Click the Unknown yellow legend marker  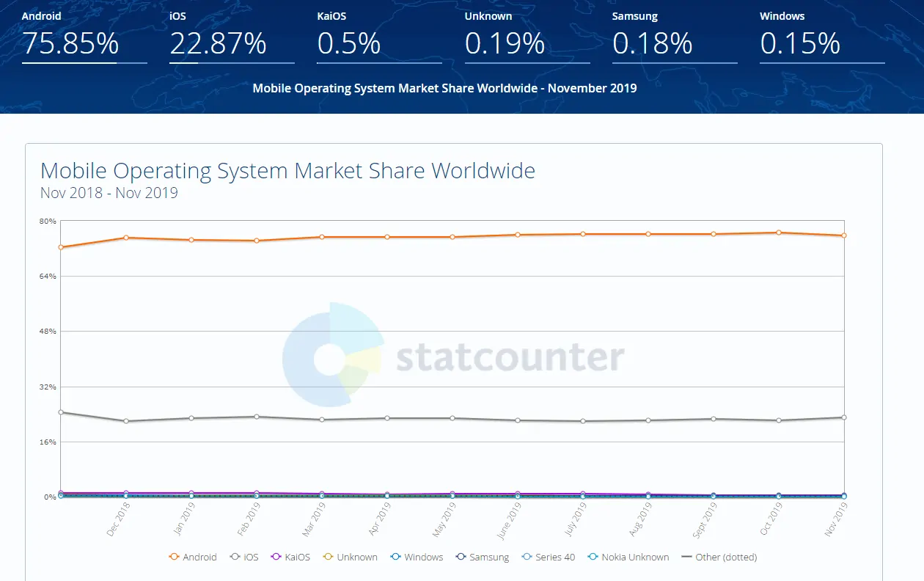point(327,557)
